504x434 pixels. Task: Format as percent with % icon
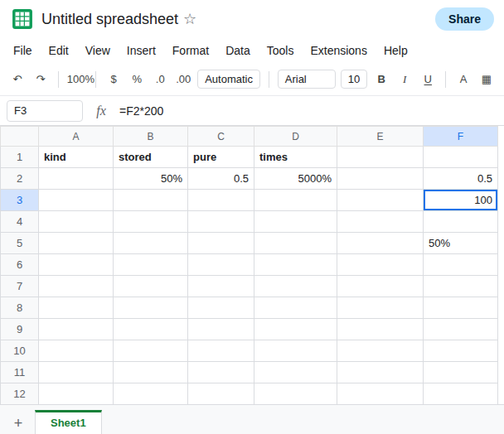(x=137, y=79)
